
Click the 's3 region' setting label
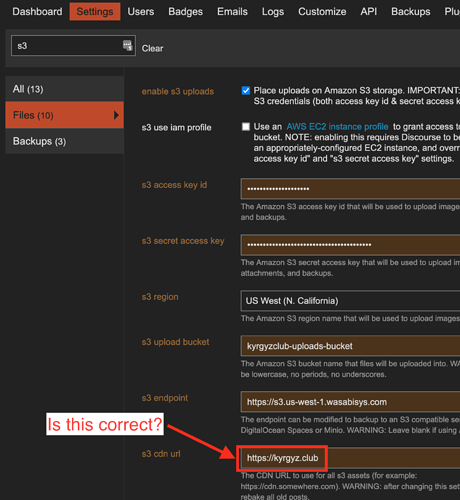(x=160, y=297)
